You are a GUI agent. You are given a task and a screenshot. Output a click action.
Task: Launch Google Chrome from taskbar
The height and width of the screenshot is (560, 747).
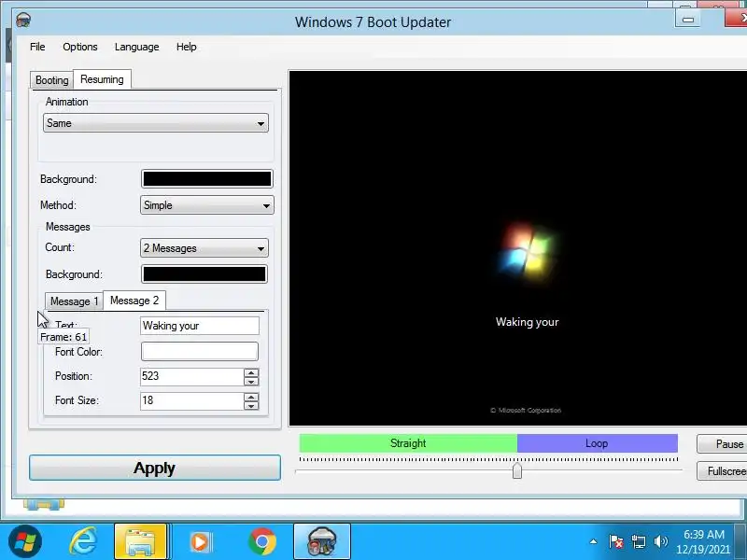[x=262, y=541]
